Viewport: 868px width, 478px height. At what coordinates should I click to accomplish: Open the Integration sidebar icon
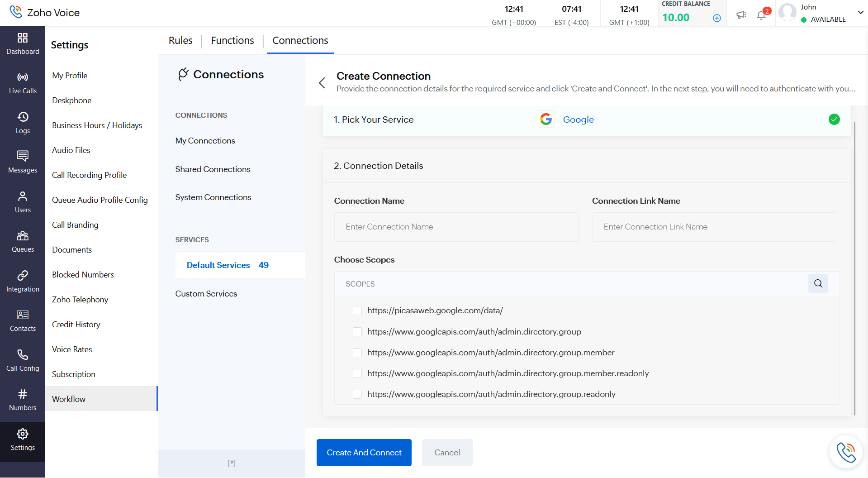point(23,282)
